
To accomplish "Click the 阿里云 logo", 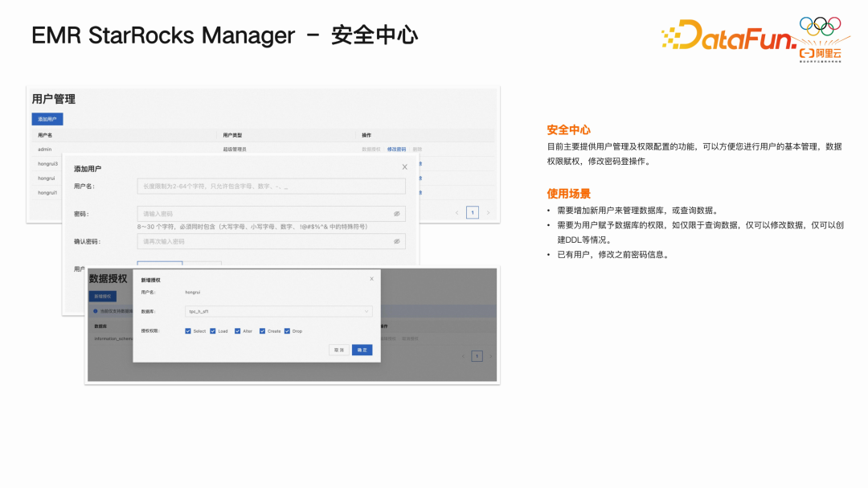I will pos(821,54).
